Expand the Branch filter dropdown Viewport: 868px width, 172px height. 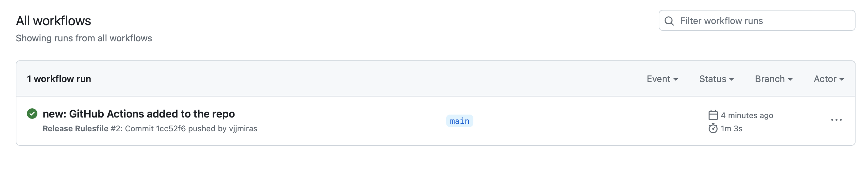(774, 79)
